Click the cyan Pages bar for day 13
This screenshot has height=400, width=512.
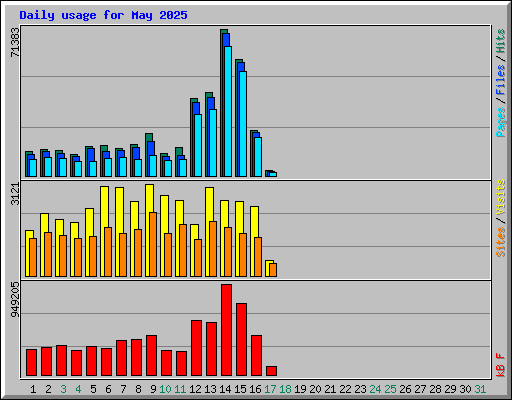click(213, 143)
